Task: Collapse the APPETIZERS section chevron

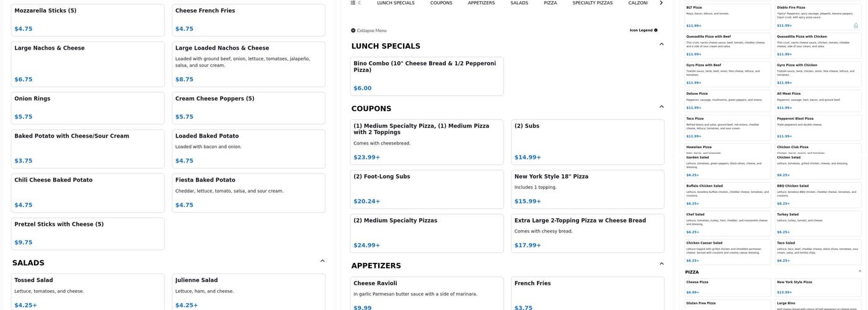Action: point(662,264)
